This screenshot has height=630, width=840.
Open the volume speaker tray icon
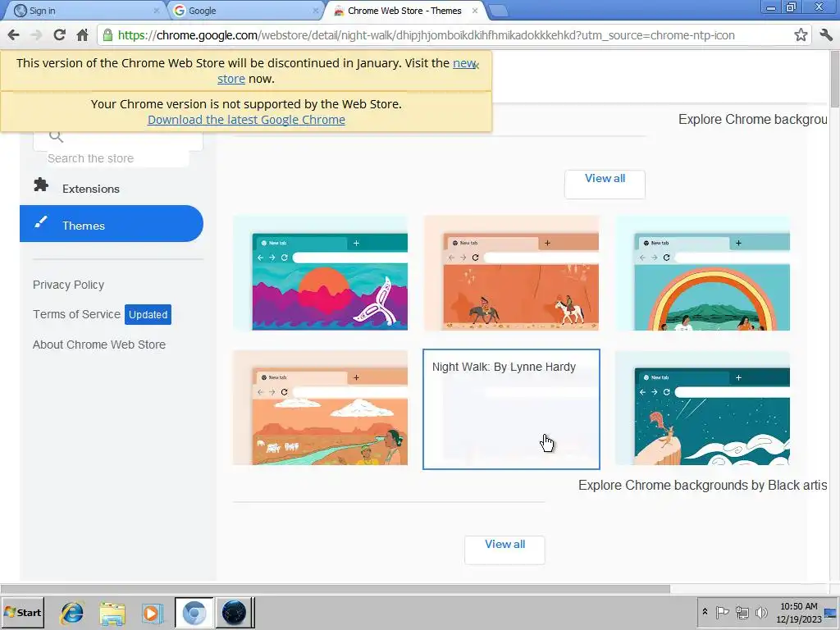[761, 612]
